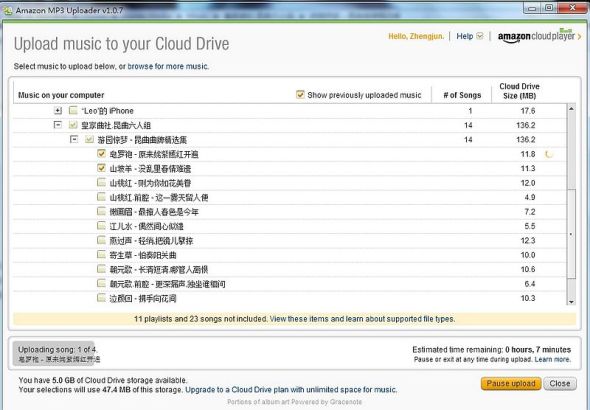This screenshot has width=590, height=410.
Task: Check the 寄生草 song checkbox
Action: [101, 254]
